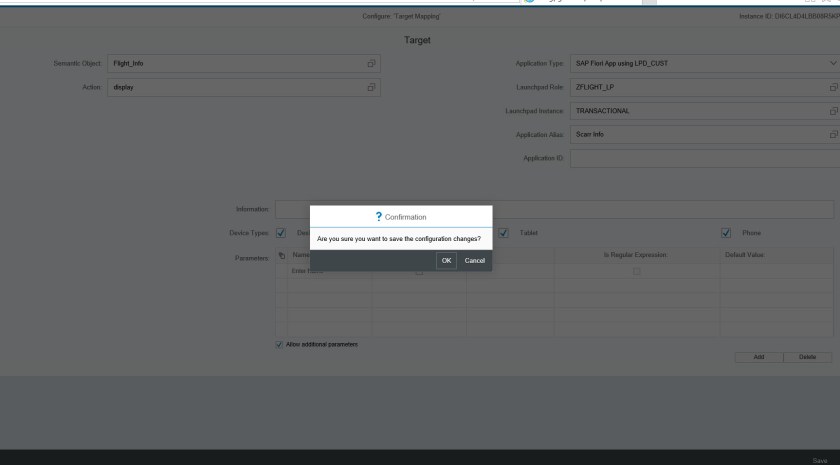Click the Is Regular Expression column header

click(x=635, y=255)
